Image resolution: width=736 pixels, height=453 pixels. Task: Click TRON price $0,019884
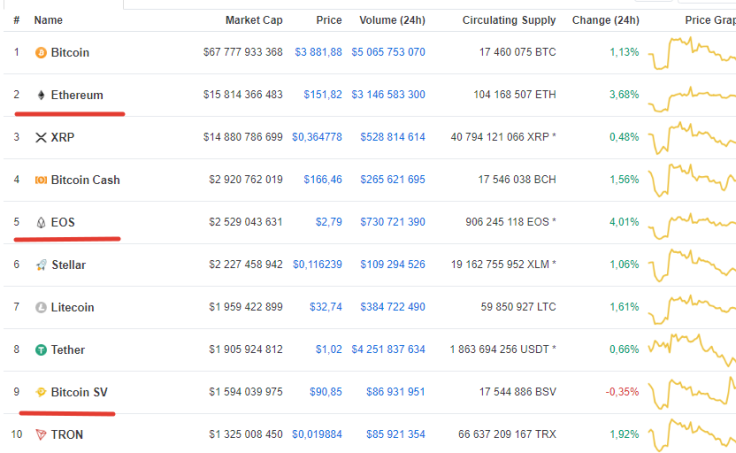pos(317,434)
